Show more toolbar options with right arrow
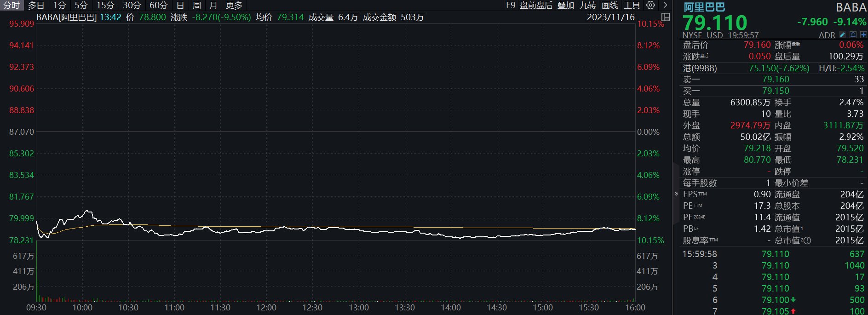868x315 pixels. tap(665, 5)
